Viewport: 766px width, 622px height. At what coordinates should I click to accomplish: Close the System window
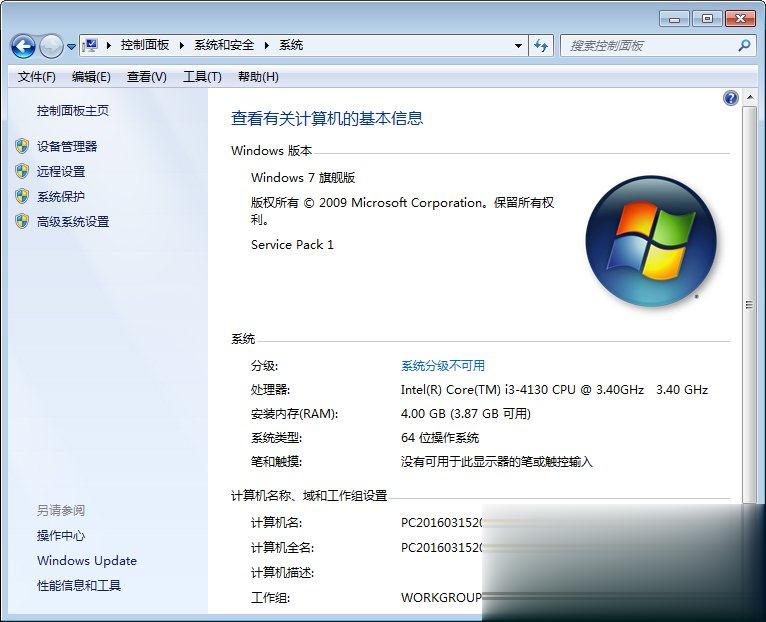click(740, 19)
